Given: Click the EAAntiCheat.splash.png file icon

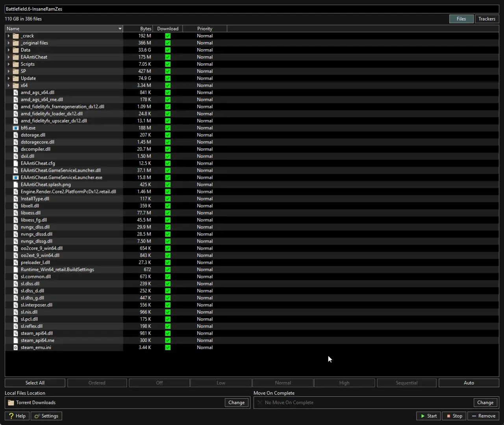Looking at the screenshot, I should point(16,185).
